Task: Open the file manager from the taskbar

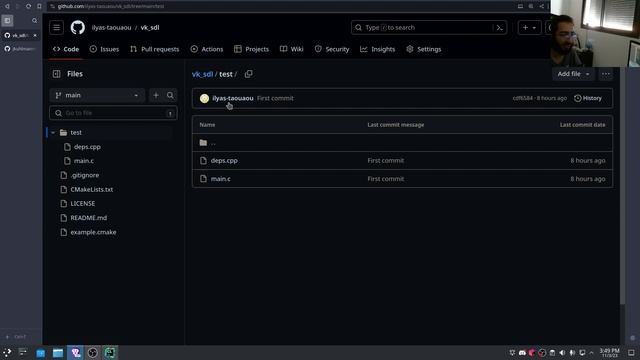Action: pos(58,353)
